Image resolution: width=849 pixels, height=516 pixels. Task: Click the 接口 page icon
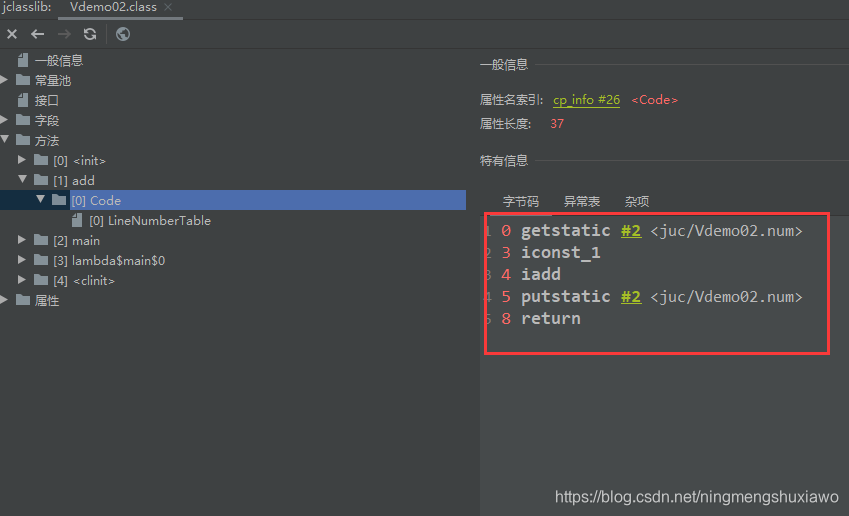23,100
